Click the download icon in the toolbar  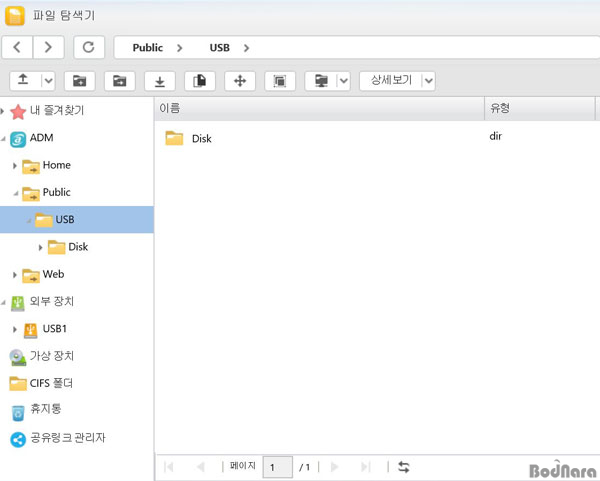coord(159,81)
